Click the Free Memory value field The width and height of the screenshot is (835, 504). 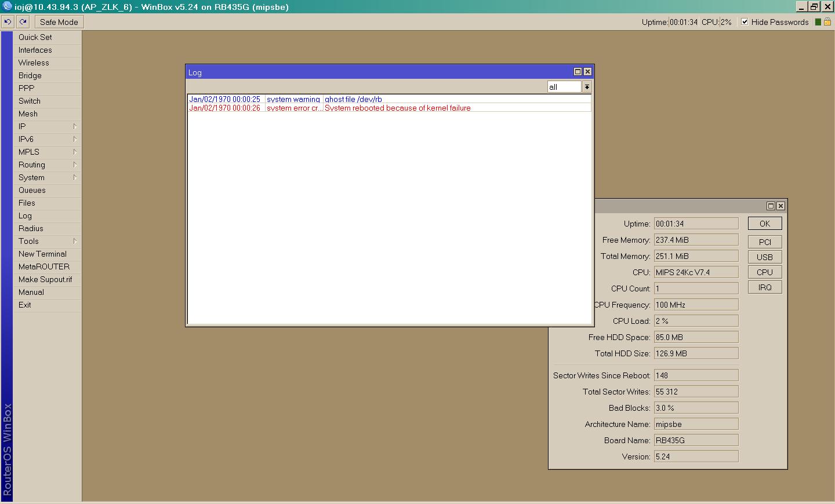(x=696, y=240)
